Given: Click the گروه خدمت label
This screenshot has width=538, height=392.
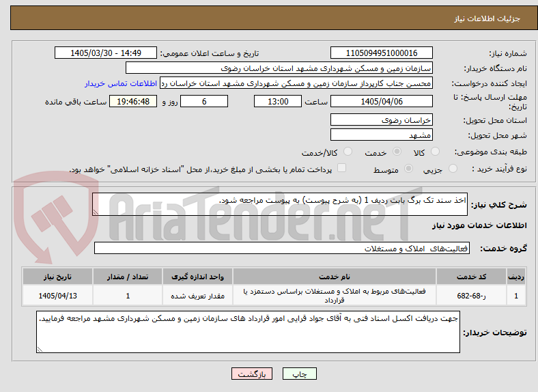Looking at the screenshot, I should tap(503, 248).
